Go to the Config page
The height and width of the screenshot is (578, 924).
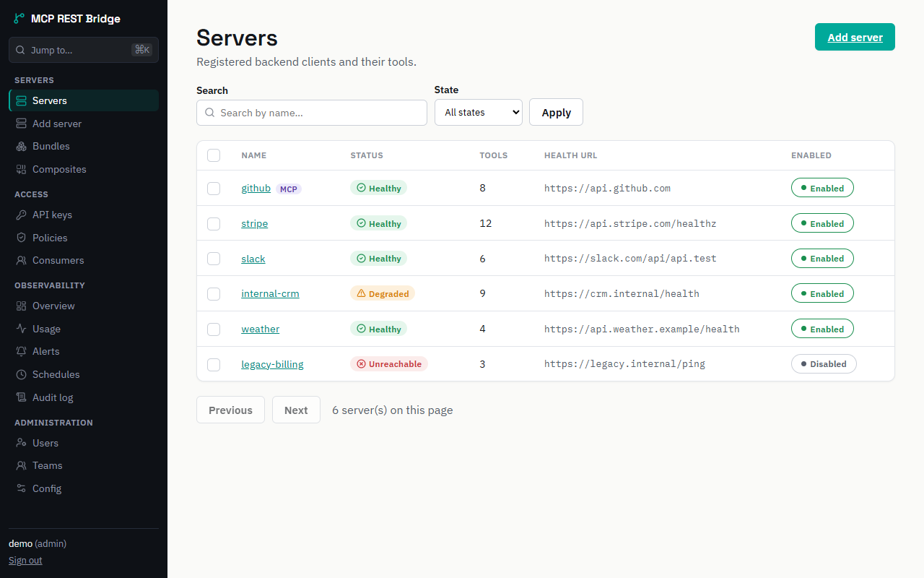(x=84, y=488)
